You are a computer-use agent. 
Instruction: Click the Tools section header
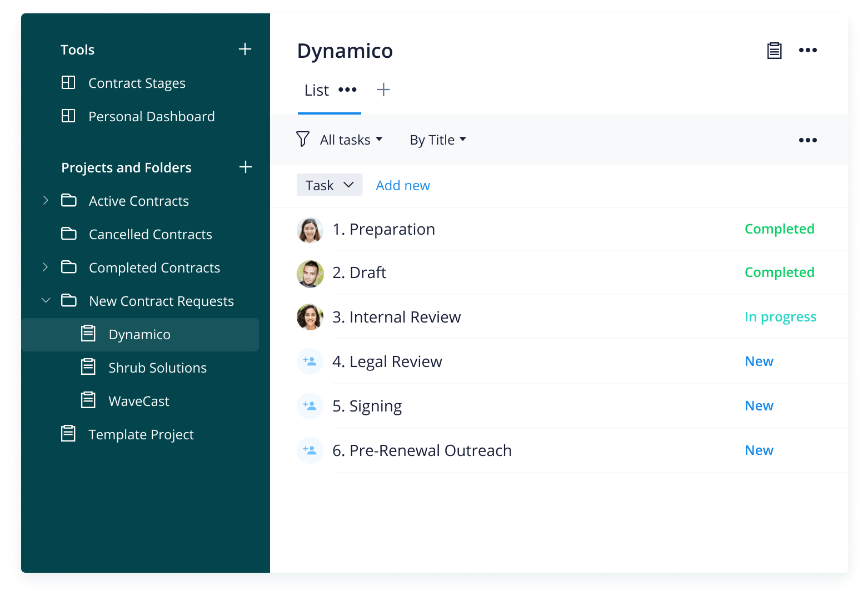tap(78, 49)
